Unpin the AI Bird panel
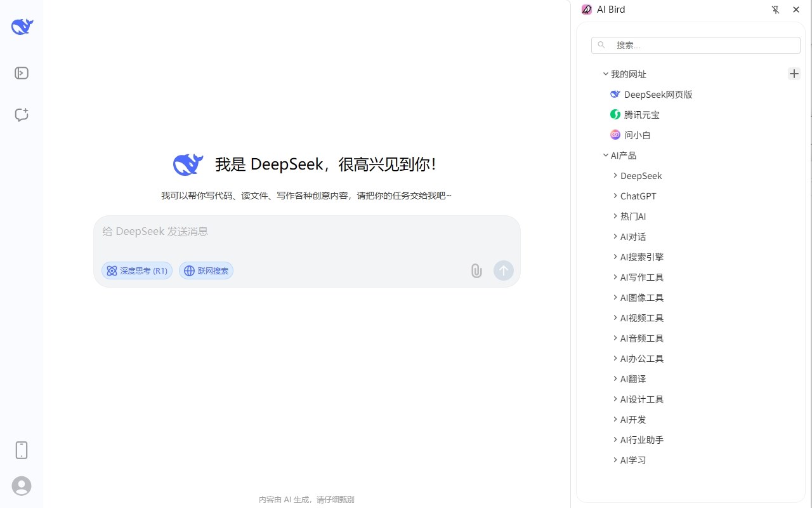812x508 pixels. [775, 10]
